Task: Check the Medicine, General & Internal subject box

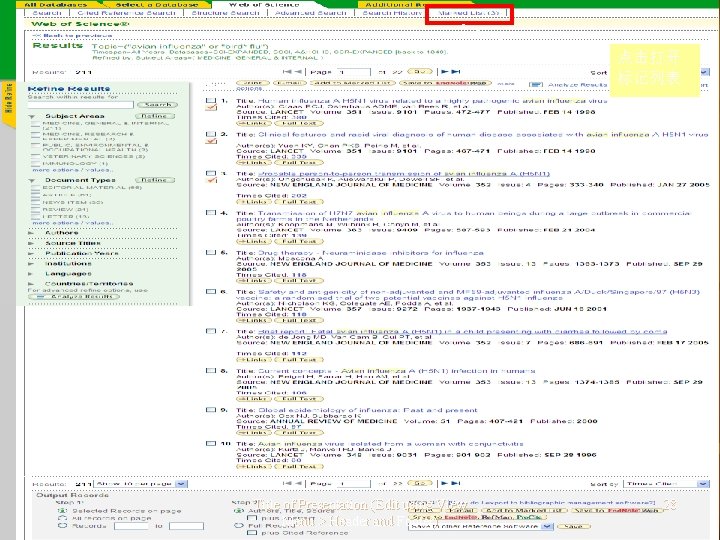Action: pyautogui.click(x=35, y=125)
